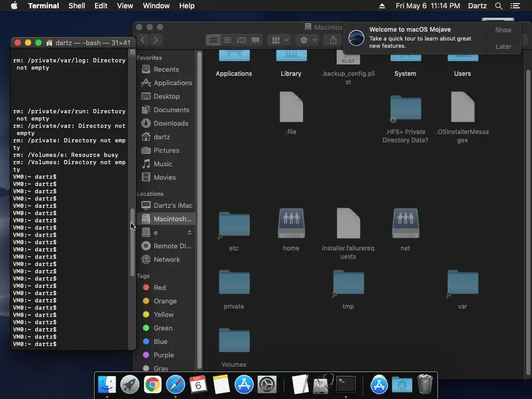Viewport: 532px width, 399px height.
Task: Open Finder from the Dock
Action: tap(107, 385)
